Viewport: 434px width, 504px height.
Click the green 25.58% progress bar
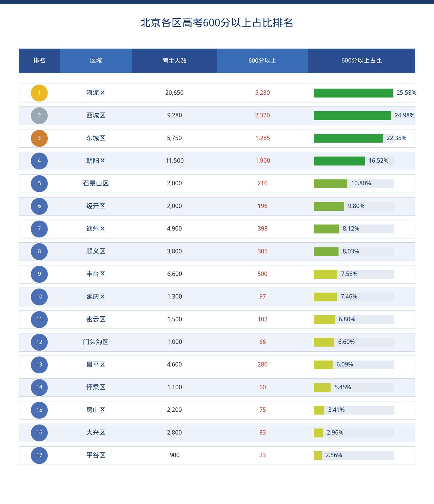pos(353,93)
